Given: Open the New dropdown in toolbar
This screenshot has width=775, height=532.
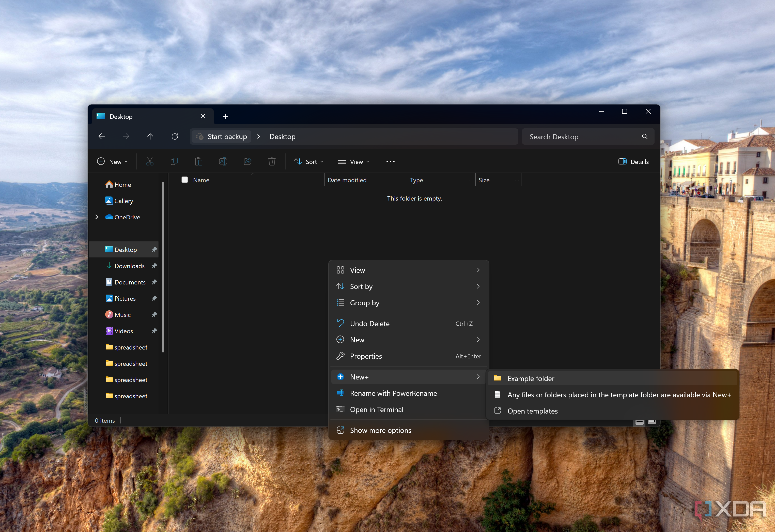Looking at the screenshot, I should coord(113,162).
